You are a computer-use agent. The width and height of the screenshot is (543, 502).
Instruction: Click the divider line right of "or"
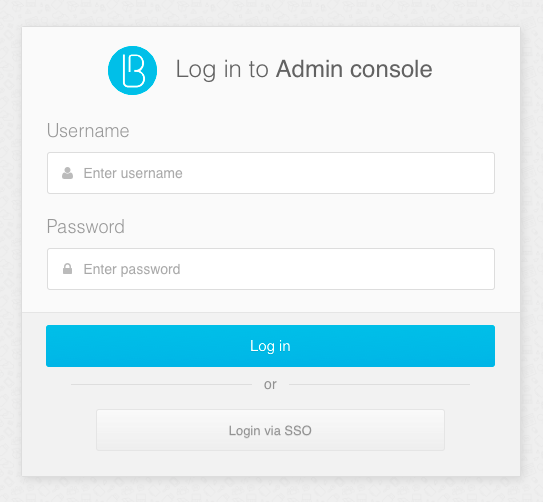[x=380, y=384]
